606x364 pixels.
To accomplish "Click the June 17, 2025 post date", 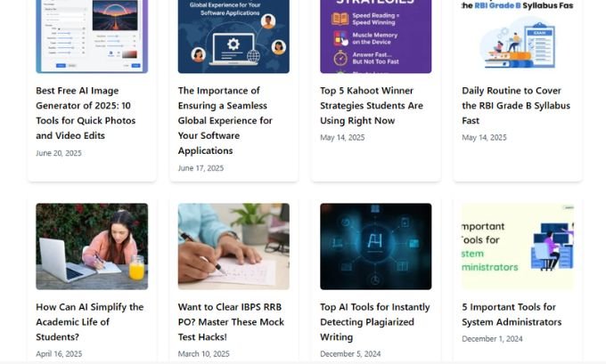I will (x=201, y=168).
